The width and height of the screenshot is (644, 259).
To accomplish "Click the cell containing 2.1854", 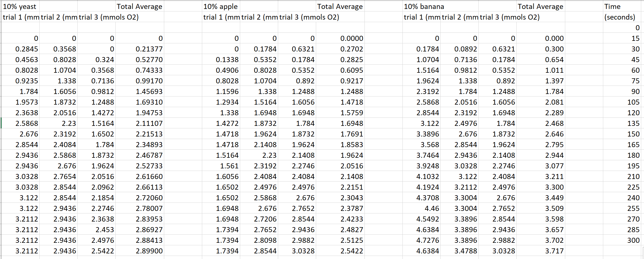I will (x=96, y=198).
